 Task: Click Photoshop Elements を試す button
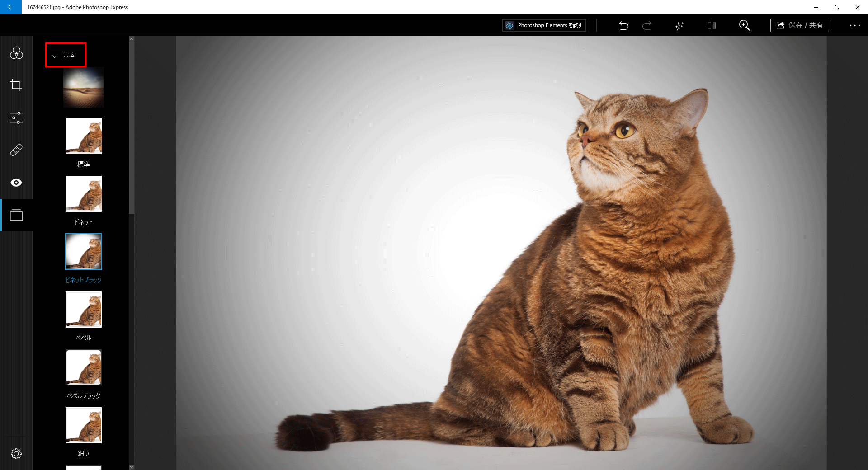point(544,25)
